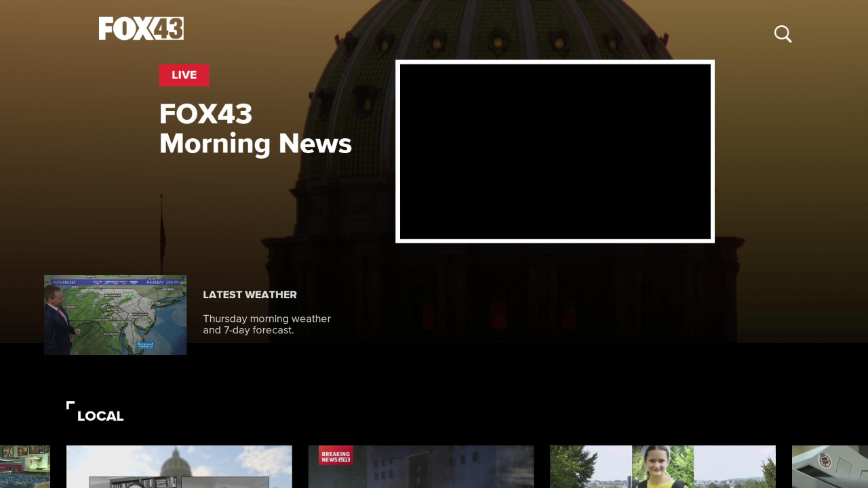
Task: Expand the FOX43 Morning News details
Action: 255,129
